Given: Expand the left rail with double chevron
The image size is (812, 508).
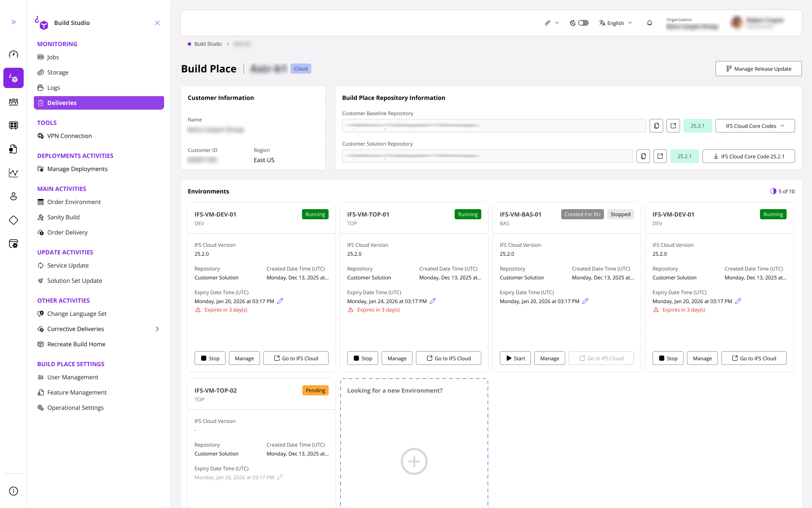Looking at the screenshot, I should 14,22.
